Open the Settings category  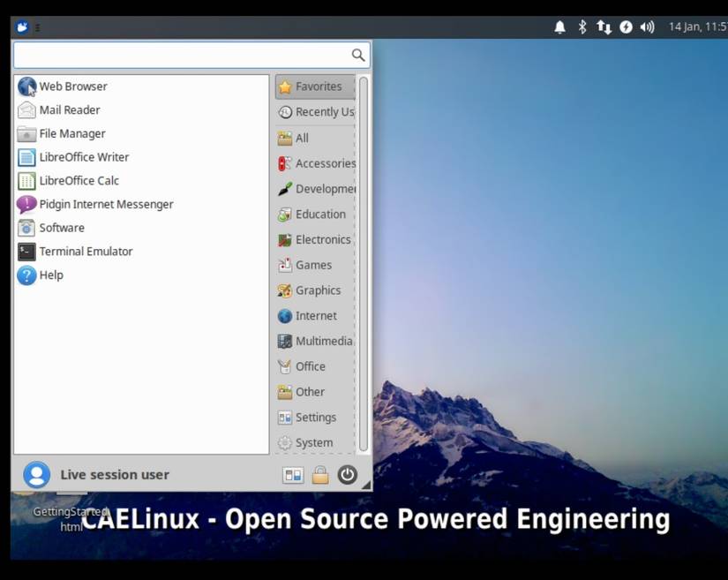pyautogui.click(x=315, y=418)
